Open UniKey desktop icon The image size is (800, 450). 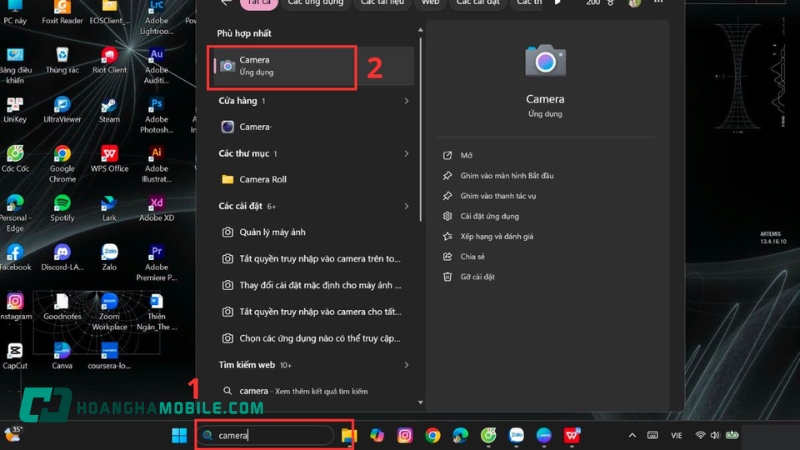pos(15,109)
